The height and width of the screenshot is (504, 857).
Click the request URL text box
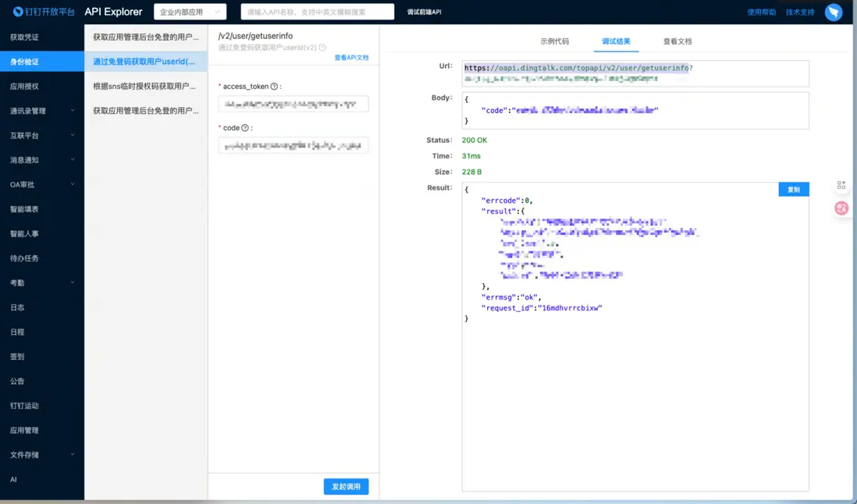[x=635, y=73]
